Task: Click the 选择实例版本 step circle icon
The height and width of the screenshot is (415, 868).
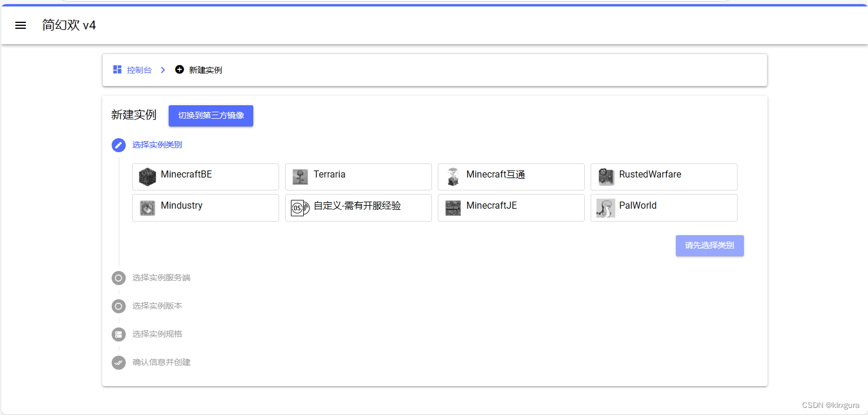Action: 119,306
